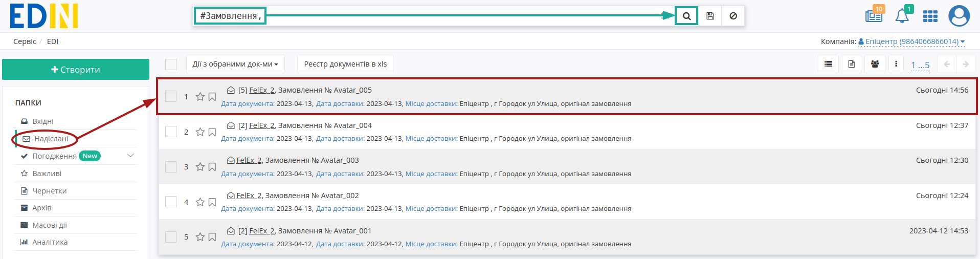Viewport: 980px width, 259px height.
Task: Open the notifications bell
Action: pos(902,15)
